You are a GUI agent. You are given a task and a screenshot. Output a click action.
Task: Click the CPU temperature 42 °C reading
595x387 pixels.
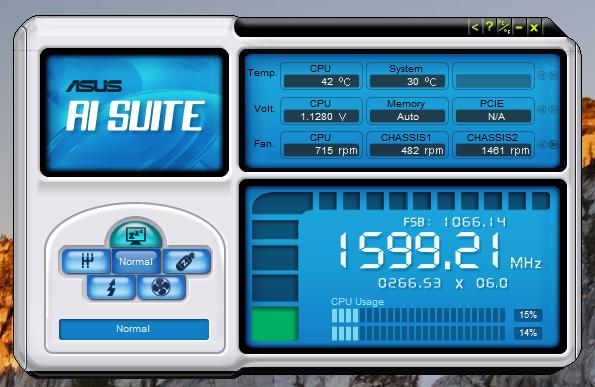pyautogui.click(x=321, y=81)
